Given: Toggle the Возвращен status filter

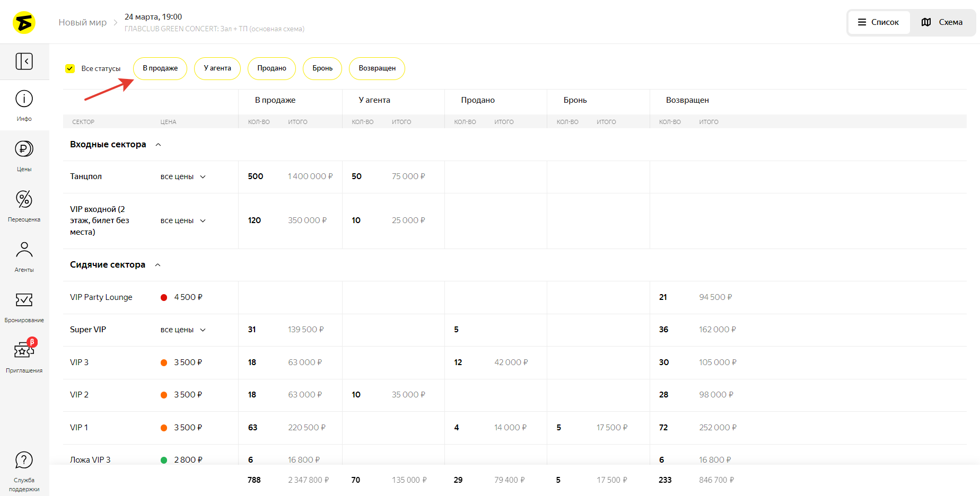Looking at the screenshot, I should pos(377,68).
